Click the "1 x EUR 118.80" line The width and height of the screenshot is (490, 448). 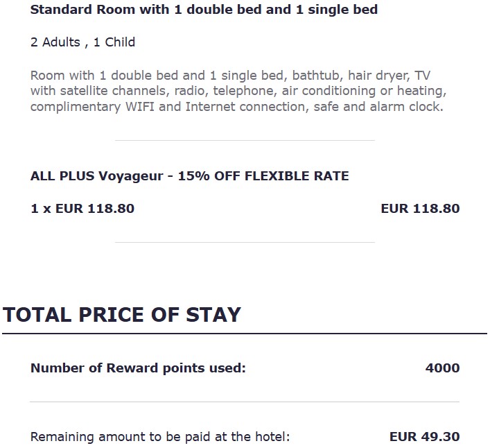pos(82,209)
